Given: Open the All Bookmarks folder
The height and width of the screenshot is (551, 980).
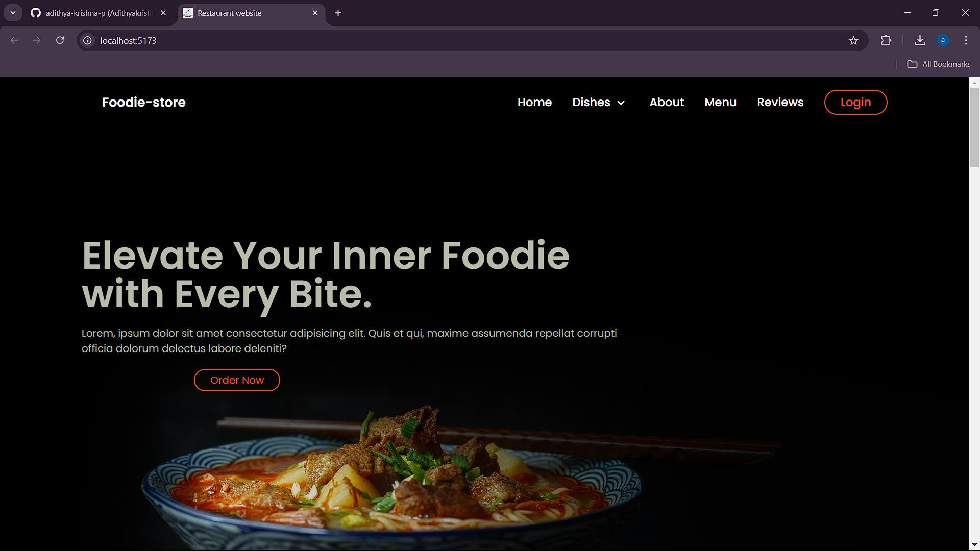Looking at the screenshot, I should [939, 64].
